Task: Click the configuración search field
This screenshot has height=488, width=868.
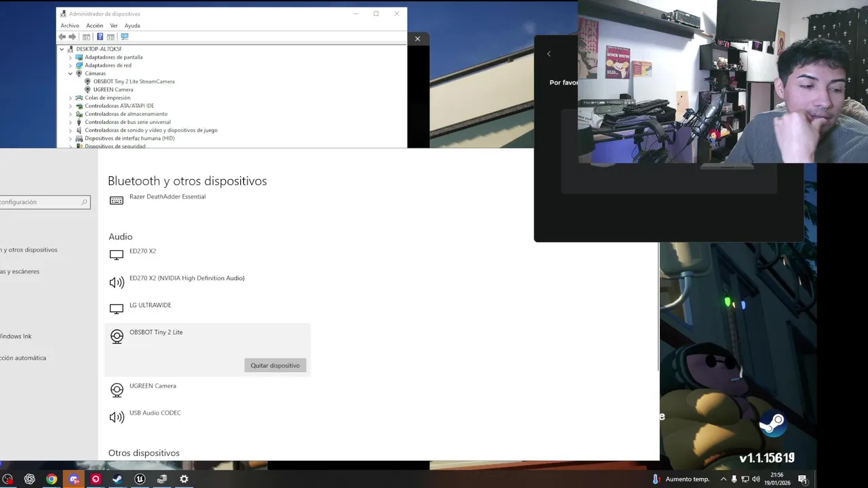Action: tap(45, 202)
